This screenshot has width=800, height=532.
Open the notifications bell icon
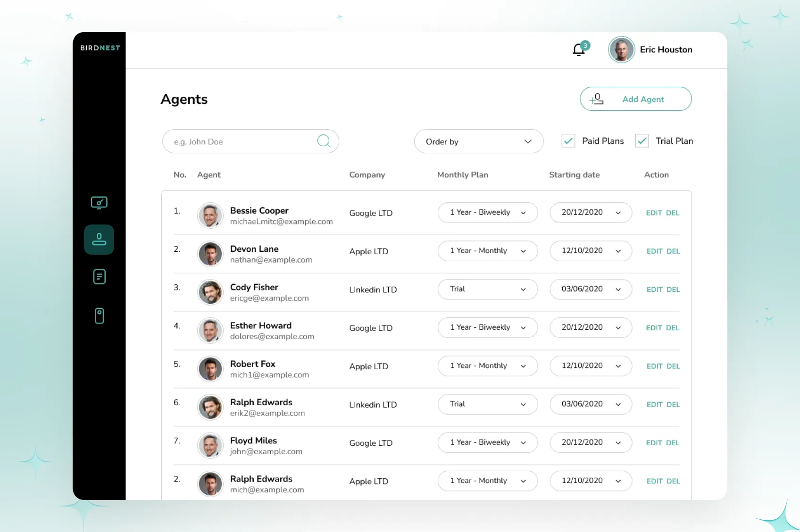[579, 50]
